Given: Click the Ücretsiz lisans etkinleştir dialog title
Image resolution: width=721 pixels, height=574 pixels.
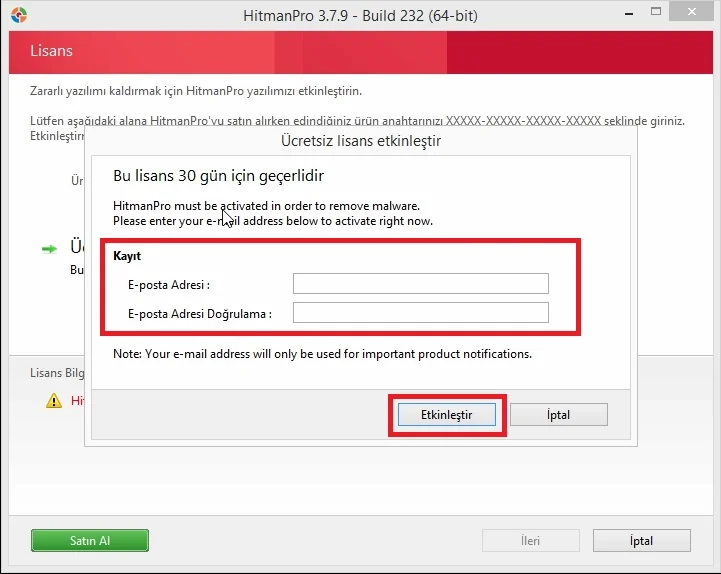Looking at the screenshot, I should (359, 141).
